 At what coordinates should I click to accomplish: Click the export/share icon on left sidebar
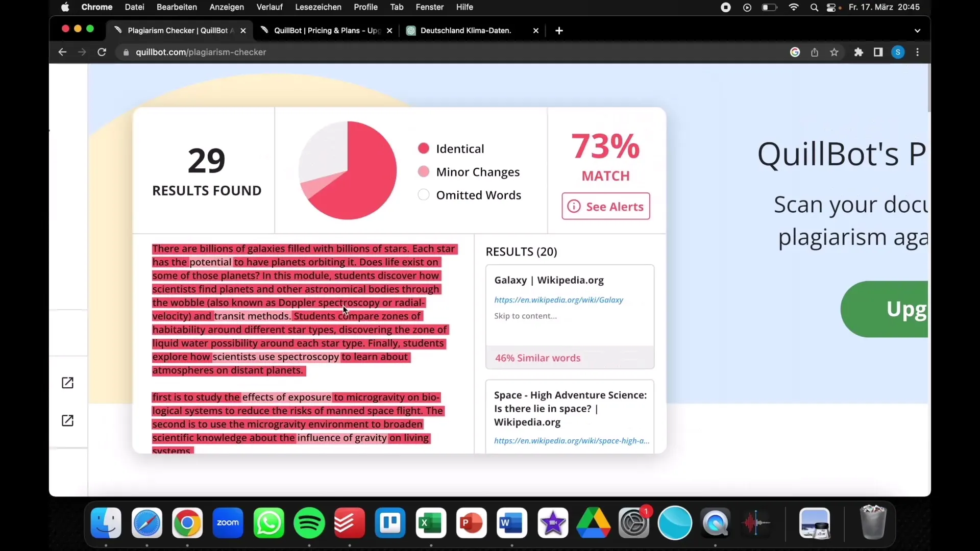[67, 382]
